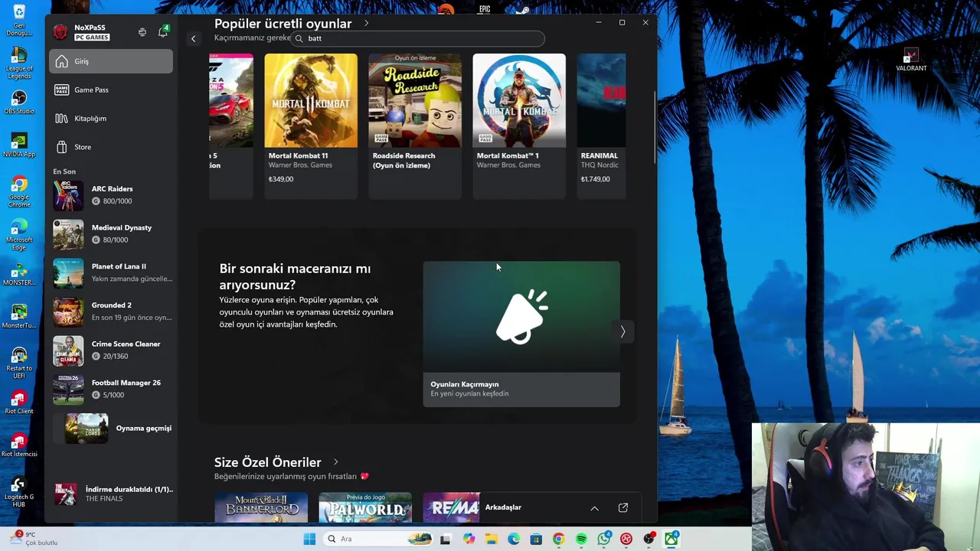Open Football Manager 26 recent entry
The image size is (980, 551).
[113, 389]
